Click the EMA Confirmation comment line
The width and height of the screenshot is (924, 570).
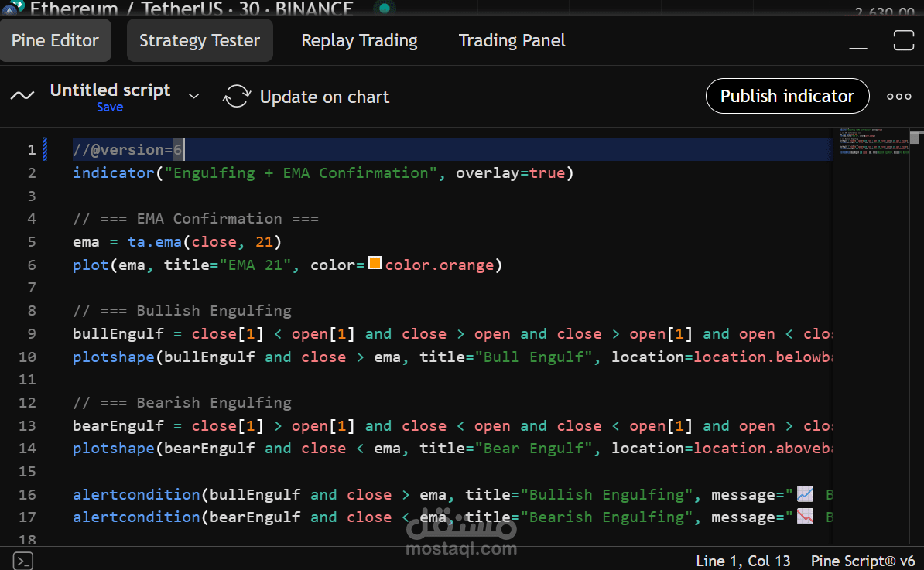[x=196, y=219]
